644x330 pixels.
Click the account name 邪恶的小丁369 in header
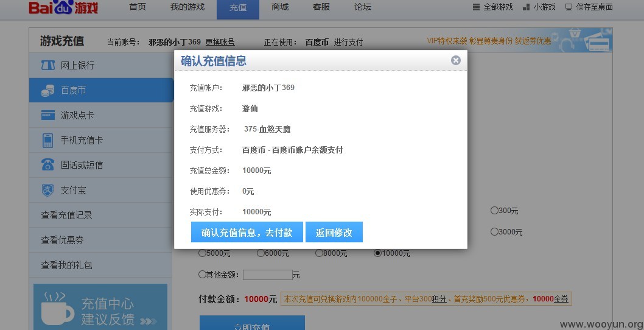[x=175, y=42]
